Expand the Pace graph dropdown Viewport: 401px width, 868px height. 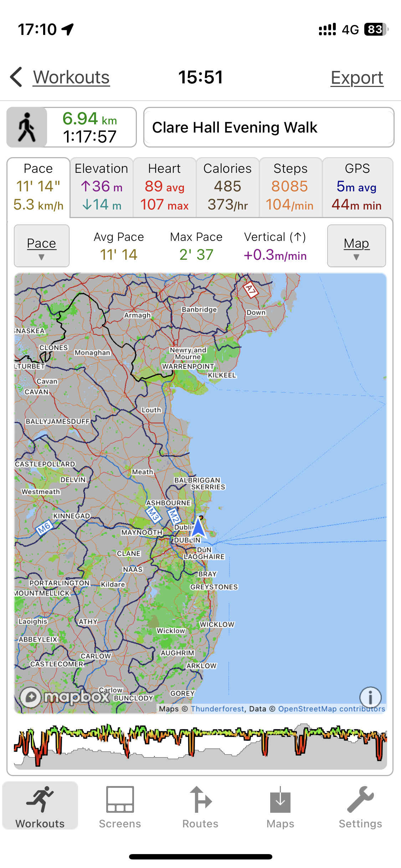click(42, 246)
